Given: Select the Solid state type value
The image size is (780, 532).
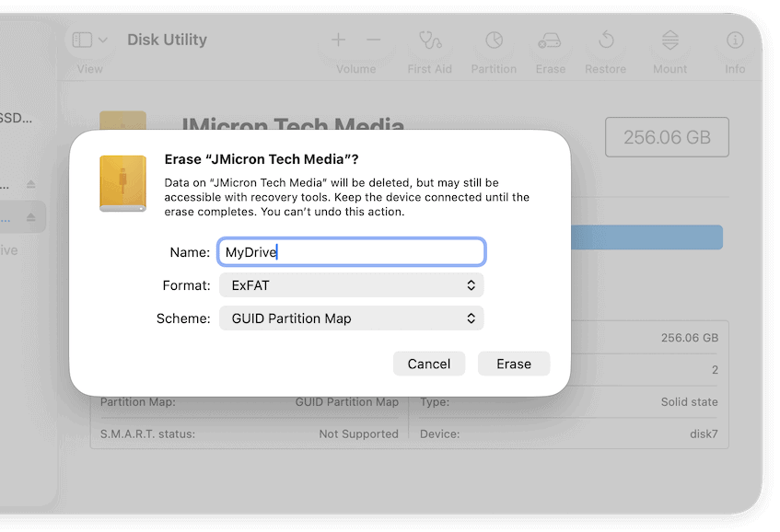Looking at the screenshot, I should point(689,401).
